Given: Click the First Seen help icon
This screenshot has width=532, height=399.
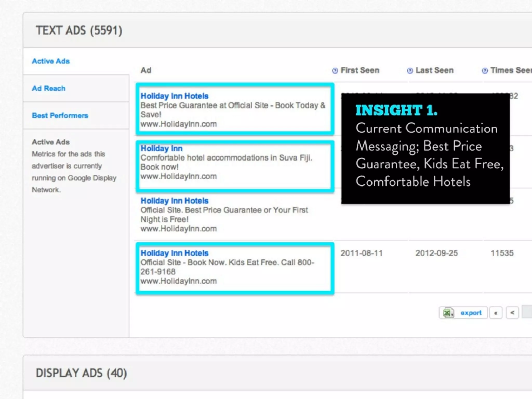Looking at the screenshot, I should coord(335,71).
